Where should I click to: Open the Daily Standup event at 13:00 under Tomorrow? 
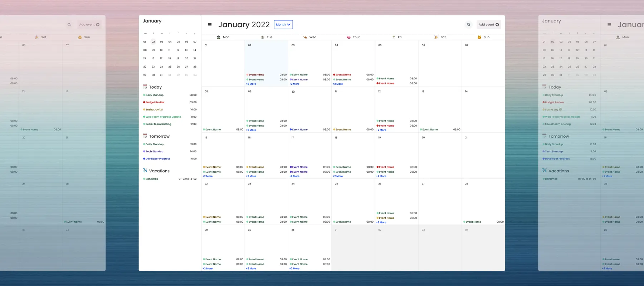170,144
